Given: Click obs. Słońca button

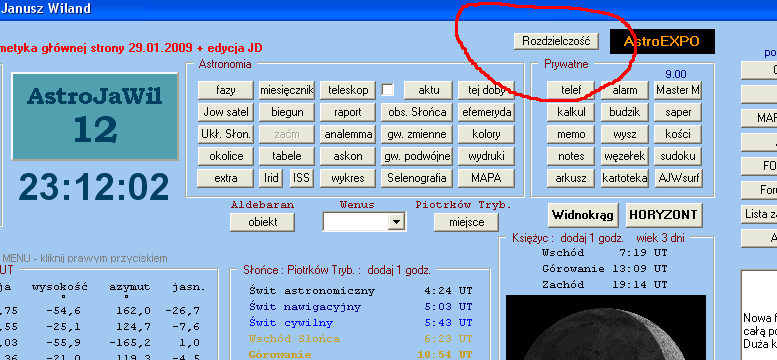Looking at the screenshot, I should (417, 112).
